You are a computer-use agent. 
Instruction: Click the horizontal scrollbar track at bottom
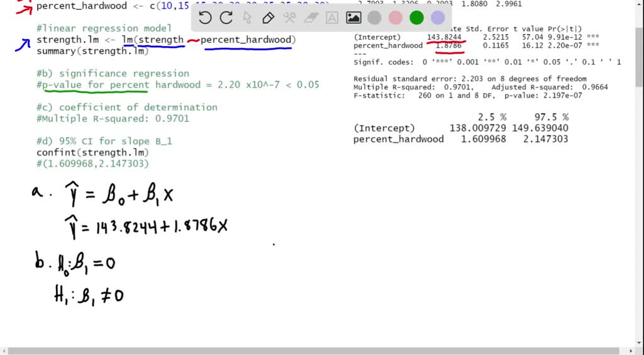(314, 351)
